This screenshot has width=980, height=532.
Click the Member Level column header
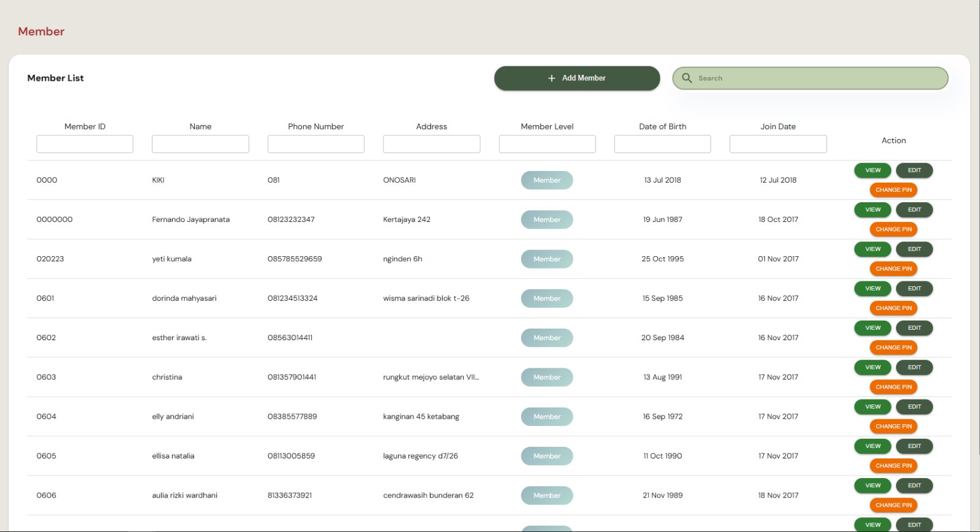[x=547, y=126]
